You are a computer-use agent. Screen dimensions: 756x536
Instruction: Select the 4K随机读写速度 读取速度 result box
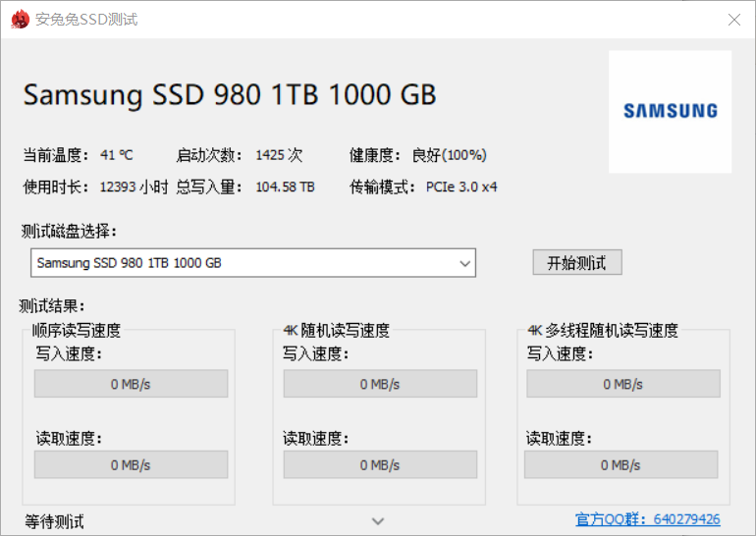pyautogui.click(x=380, y=464)
